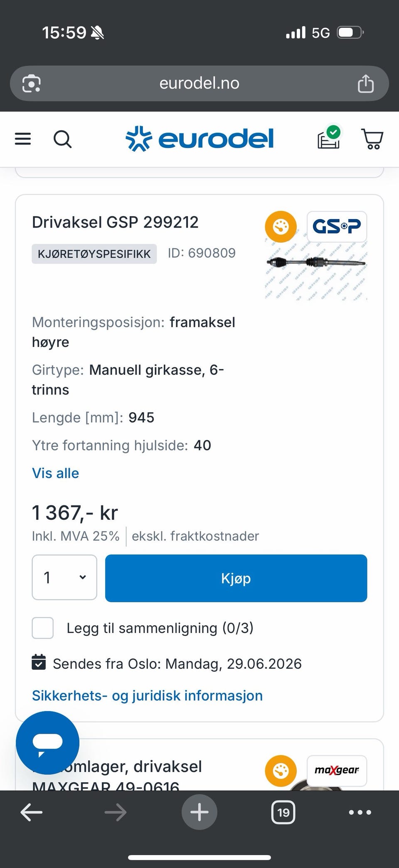Open the chat bubble button

coord(47,743)
